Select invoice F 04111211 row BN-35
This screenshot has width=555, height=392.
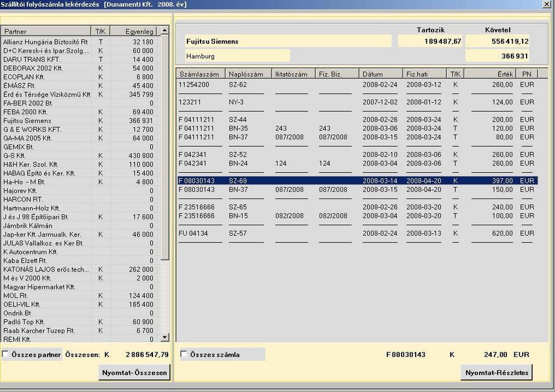[357, 128]
